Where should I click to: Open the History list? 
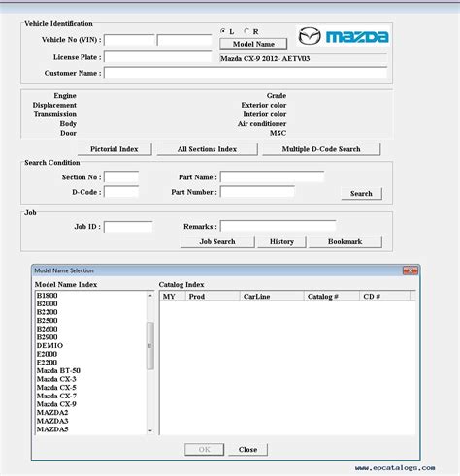281,241
